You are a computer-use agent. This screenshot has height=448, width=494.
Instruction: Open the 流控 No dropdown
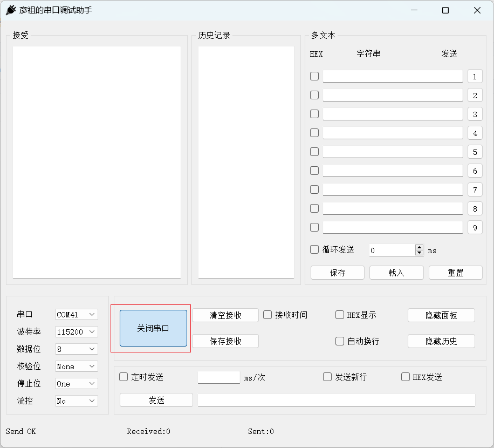(76, 401)
